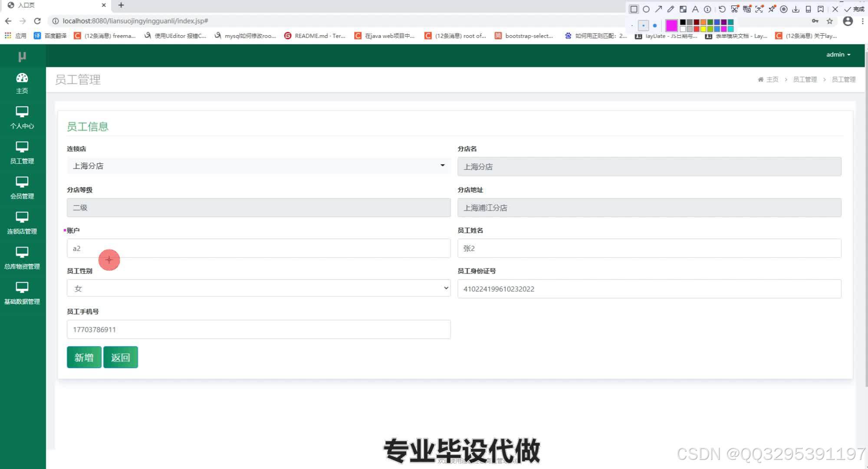868x469 pixels.
Task: Pick the black color swatch
Action: (683, 22)
